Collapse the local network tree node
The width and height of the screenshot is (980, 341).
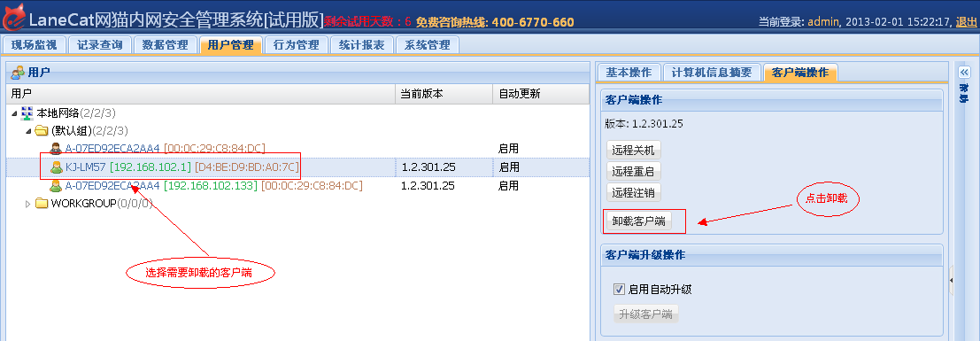pos(14,113)
